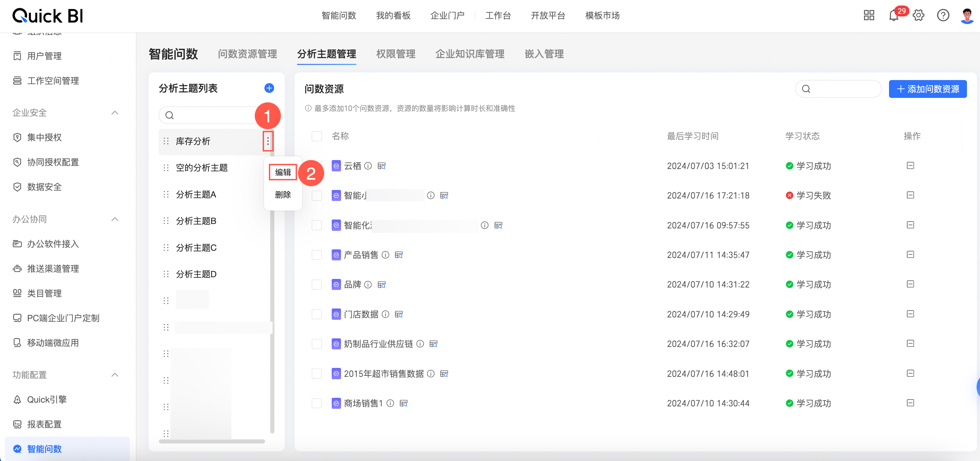Remove 品牌 resource via operation icon
Image resolution: width=980 pixels, height=461 pixels.
910,284
